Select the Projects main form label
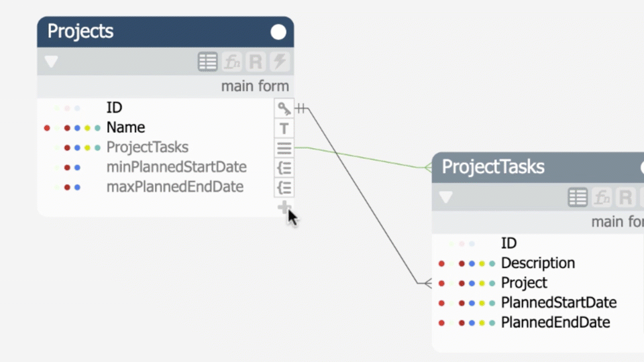 coord(255,86)
